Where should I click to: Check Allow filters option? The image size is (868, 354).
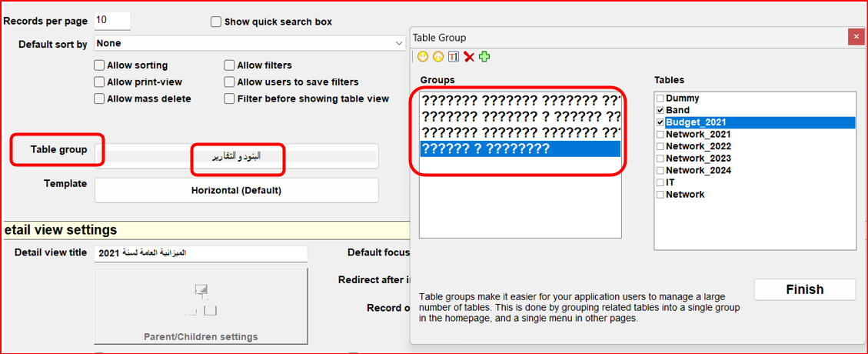point(229,65)
